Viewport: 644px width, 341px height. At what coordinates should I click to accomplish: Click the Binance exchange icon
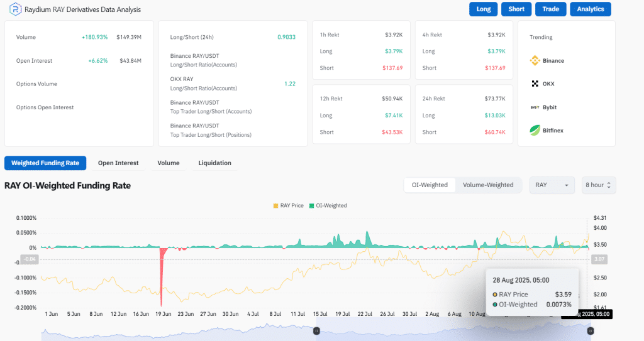[535, 61]
